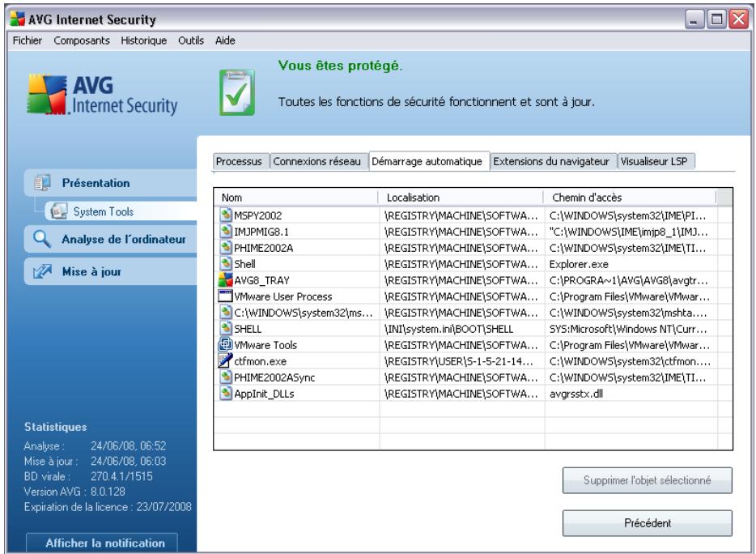Viewport: 756px width, 554px height.
Task: Click the Vous êtes protégé heading
Action: tap(341, 66)
